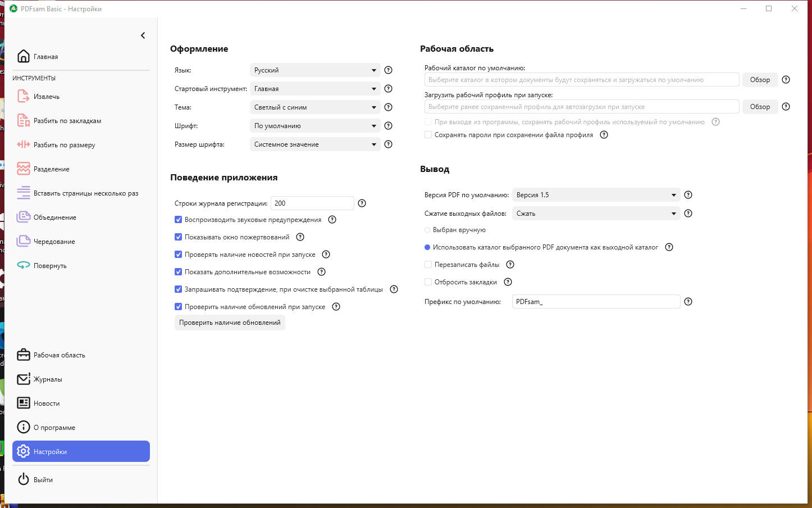This screenshot has width=812, height=508.
Task: Disable Воспроизводить звуковые предупреждения checkbox
Action: coord(179,220)
